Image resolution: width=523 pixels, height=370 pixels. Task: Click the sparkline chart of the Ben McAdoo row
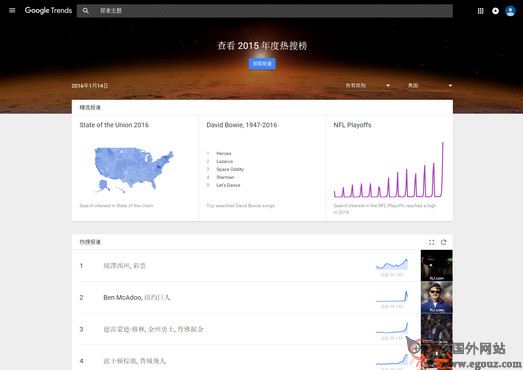(x=392, y=296)
